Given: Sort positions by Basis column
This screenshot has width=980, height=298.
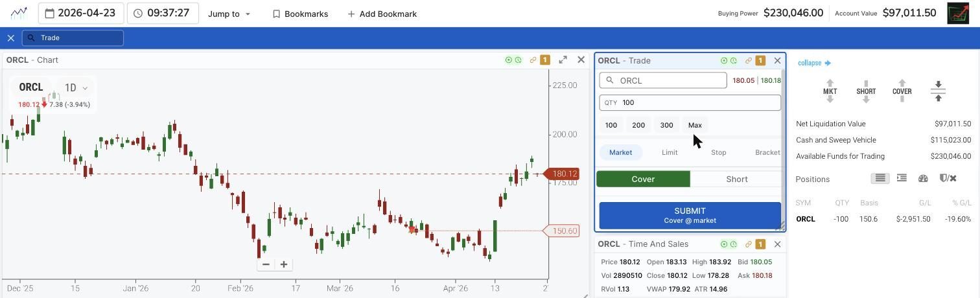Looking at the screenshot, I should click(869, 203).
